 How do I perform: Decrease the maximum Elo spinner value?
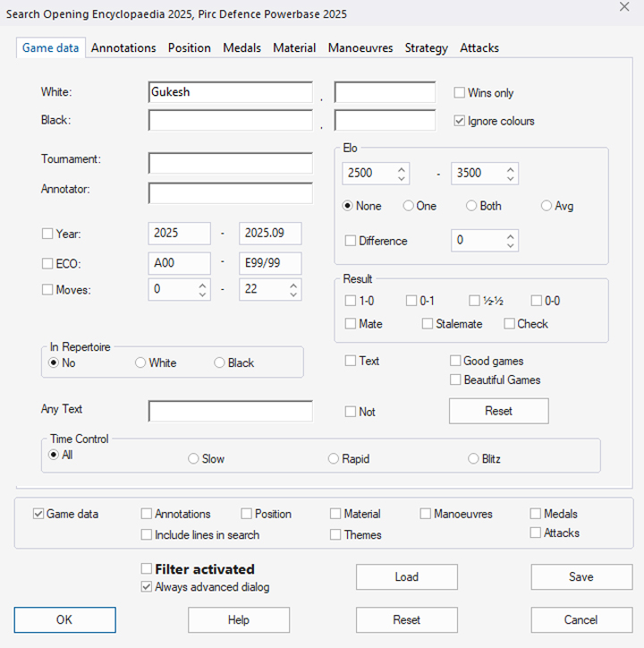click(x=510, y=178)
